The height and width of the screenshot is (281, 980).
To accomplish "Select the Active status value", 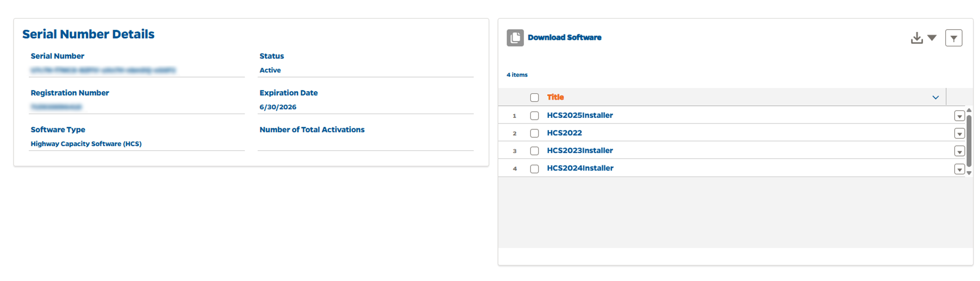I will point(270,70).
